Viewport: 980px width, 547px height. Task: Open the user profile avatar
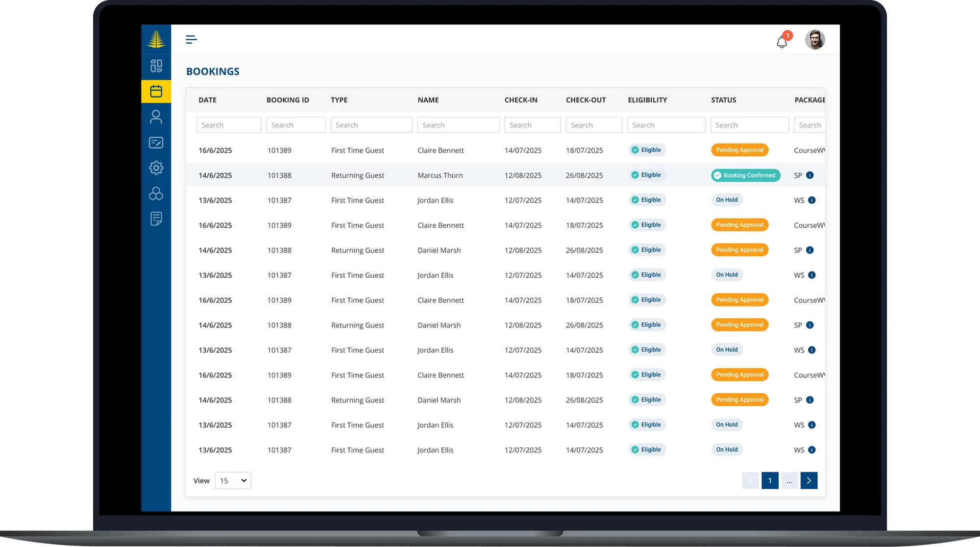click(x=815, y=40)
